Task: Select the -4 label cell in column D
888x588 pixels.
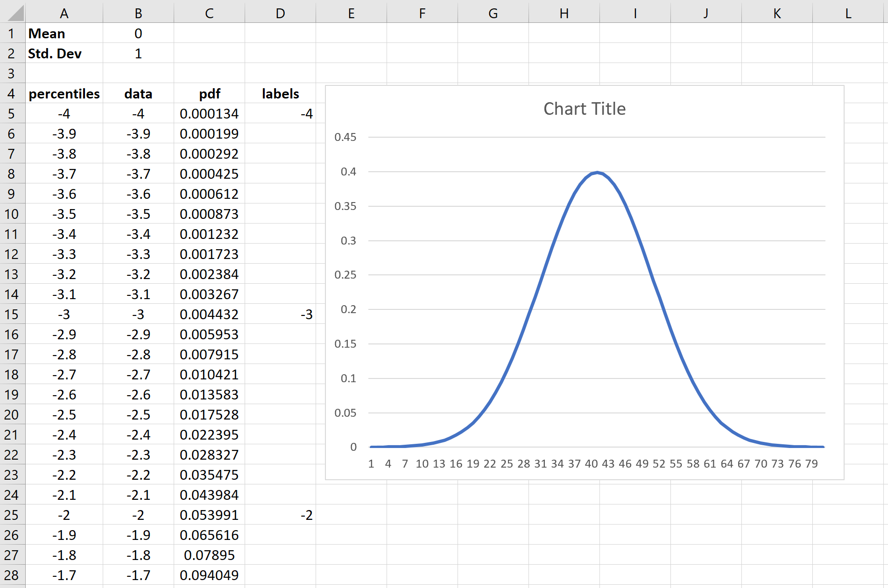Action: [x=280, y=113]
